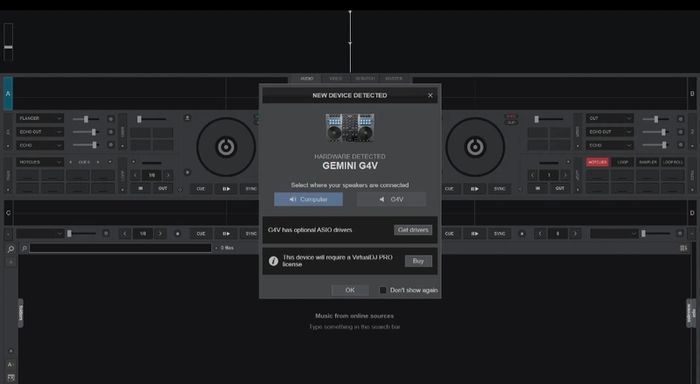Viewport: 700px width, 384px height.
Task: Click CUE on the right upper deck
Action: (x=449, y=188)
